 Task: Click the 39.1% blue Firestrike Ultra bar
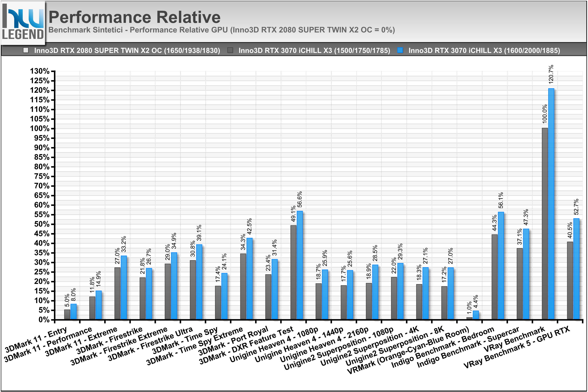pyautogui.click(x=199, y=282)
